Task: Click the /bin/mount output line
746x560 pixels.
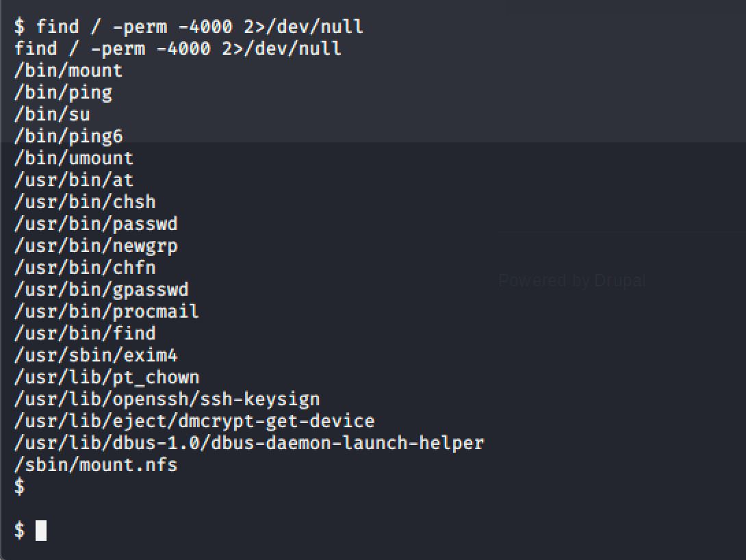Action: [x=68, y=71]
